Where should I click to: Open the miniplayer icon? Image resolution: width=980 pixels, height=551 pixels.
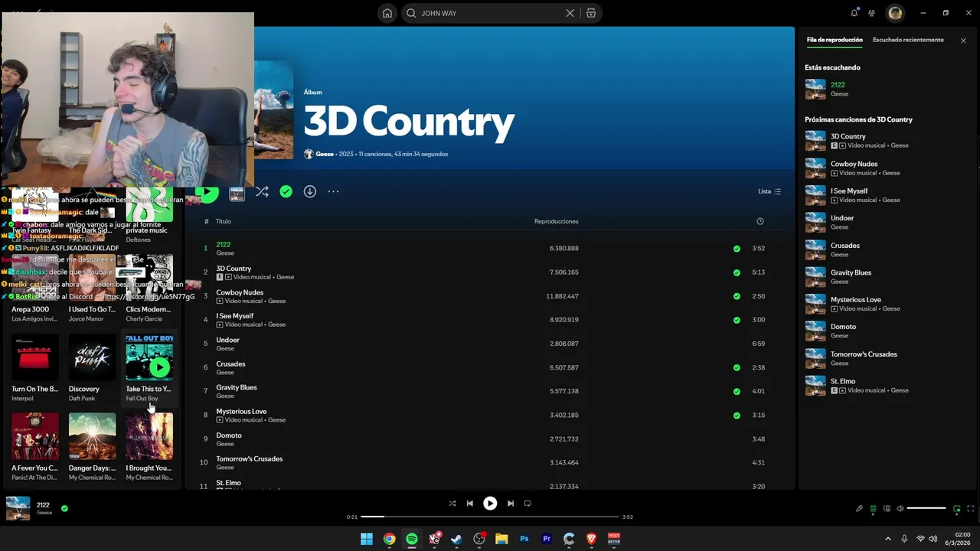click(957, 509)
